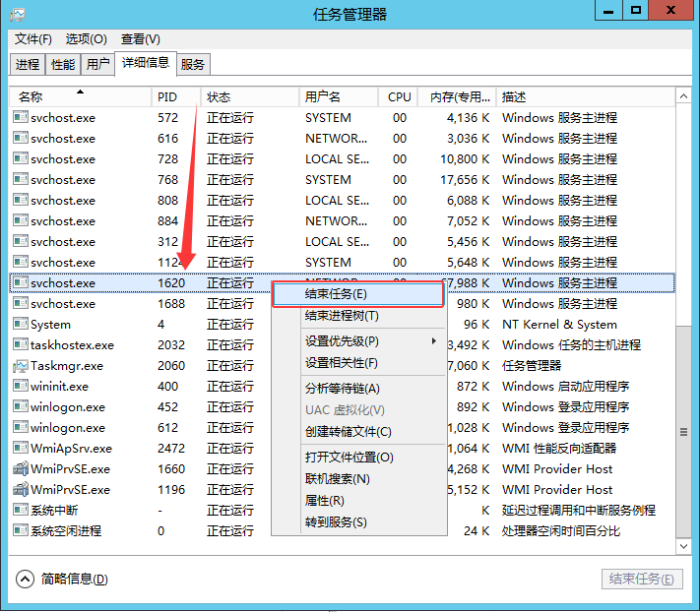Screen dimensions: 700x612
Task: Collapse view using 简略信息 arrow
Action: (26, 579)
